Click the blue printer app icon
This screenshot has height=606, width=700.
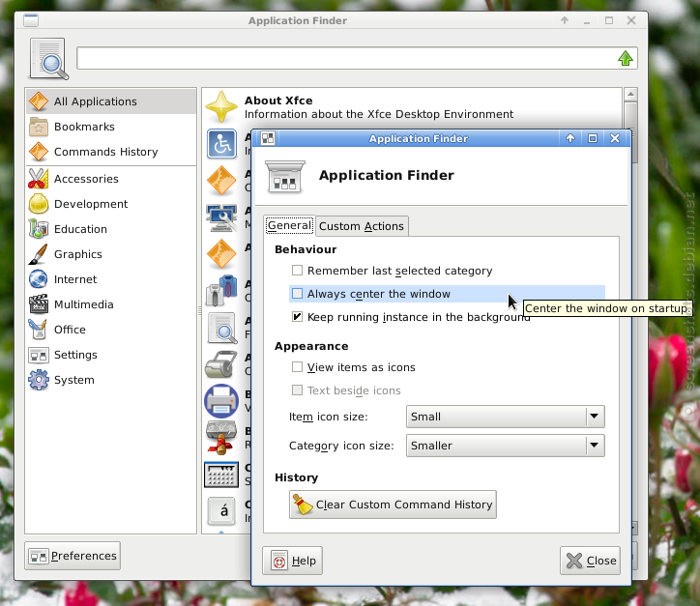221,401
